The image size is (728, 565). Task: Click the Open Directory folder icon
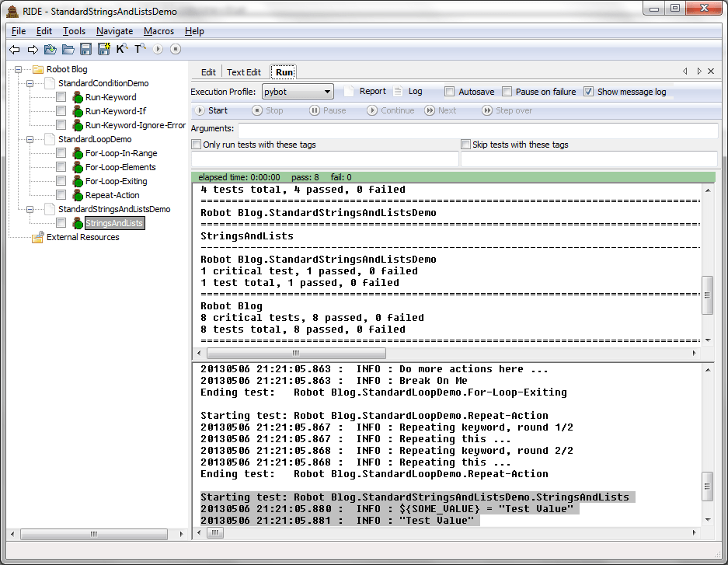point(68,50)
